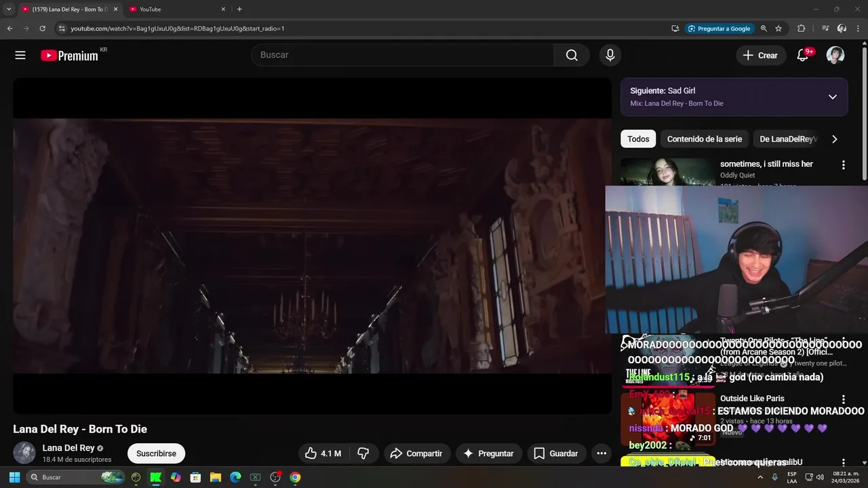Open the YouTube hamburger guide menu

click(20, 56)
